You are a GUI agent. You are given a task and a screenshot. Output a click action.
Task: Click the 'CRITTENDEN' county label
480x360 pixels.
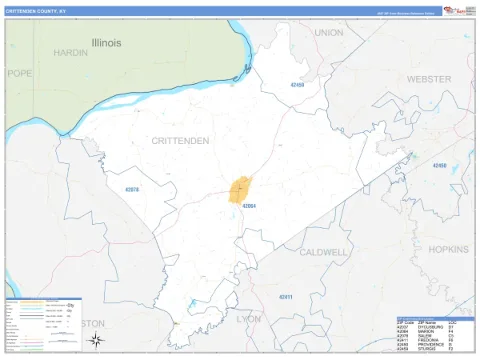(180, 141)
